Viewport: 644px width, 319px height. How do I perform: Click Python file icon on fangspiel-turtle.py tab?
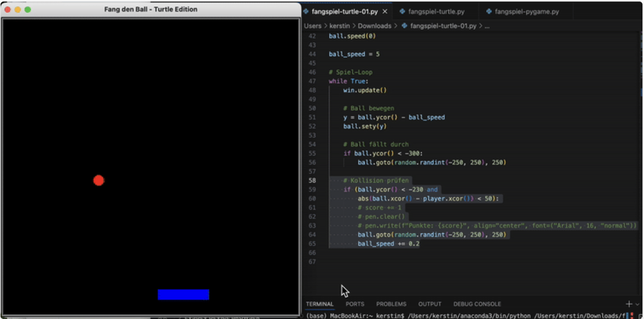pyautogui.click(x=402, y=11)
